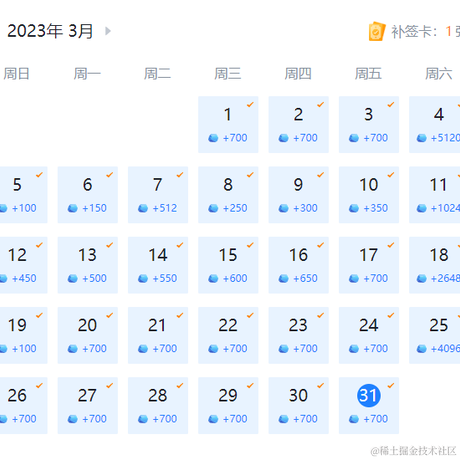This screenshot has width=460, height=460.
Task: Select calendar day 27
Action: point(88,406)
